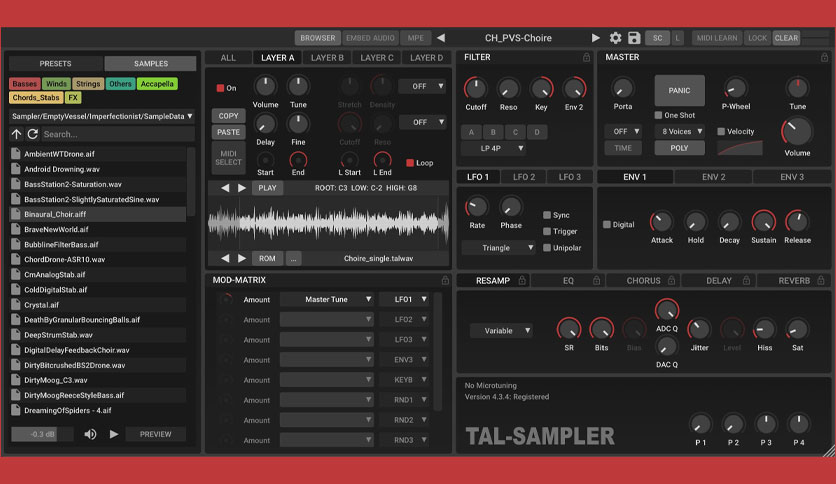Open the Variable resampler dropdown
The width and height of the screenshot is (836, 484).
[501, 330]
